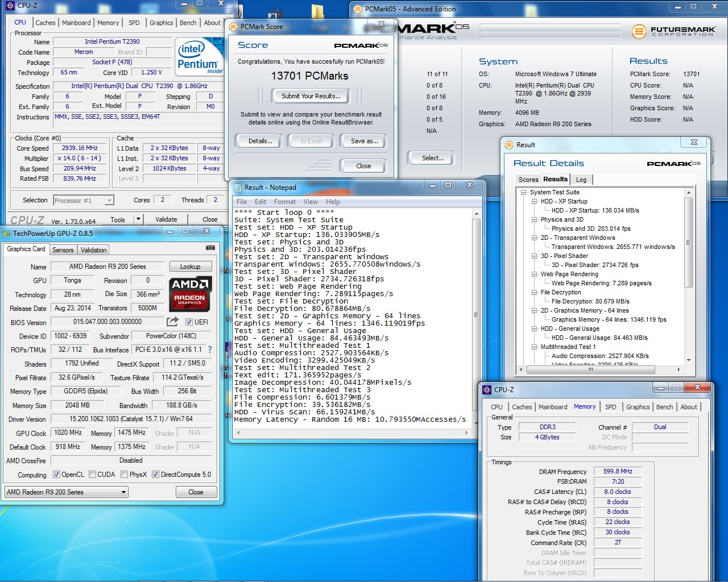The image size is (728, 582).
Task: Click Submit Your Results button
Action: pos(311,96)
